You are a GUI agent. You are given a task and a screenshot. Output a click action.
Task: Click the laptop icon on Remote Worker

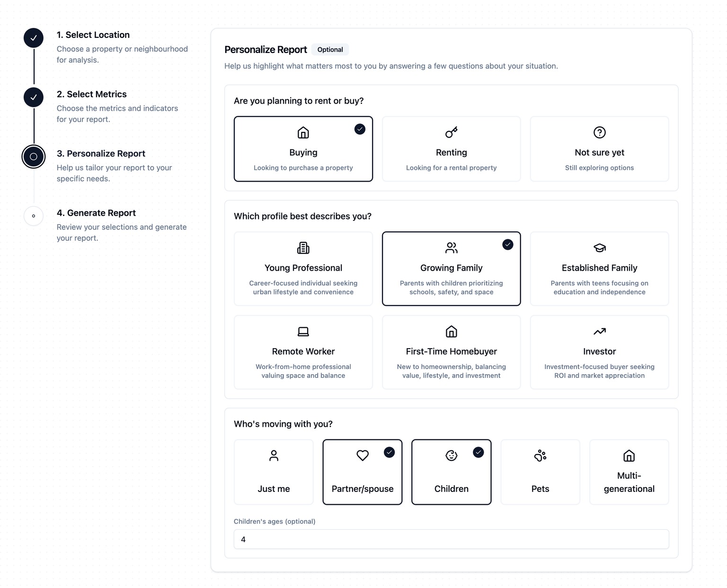click(x=303, y=331)
